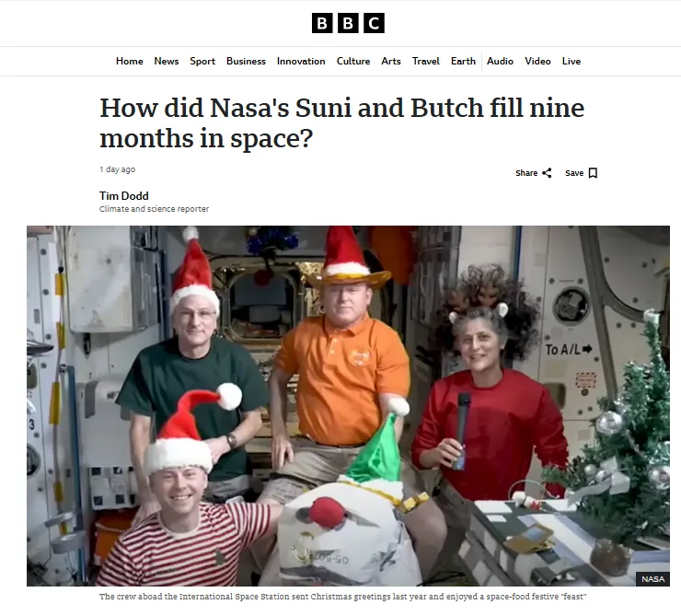
Task: Click the BBC logo
Action: 348,23
